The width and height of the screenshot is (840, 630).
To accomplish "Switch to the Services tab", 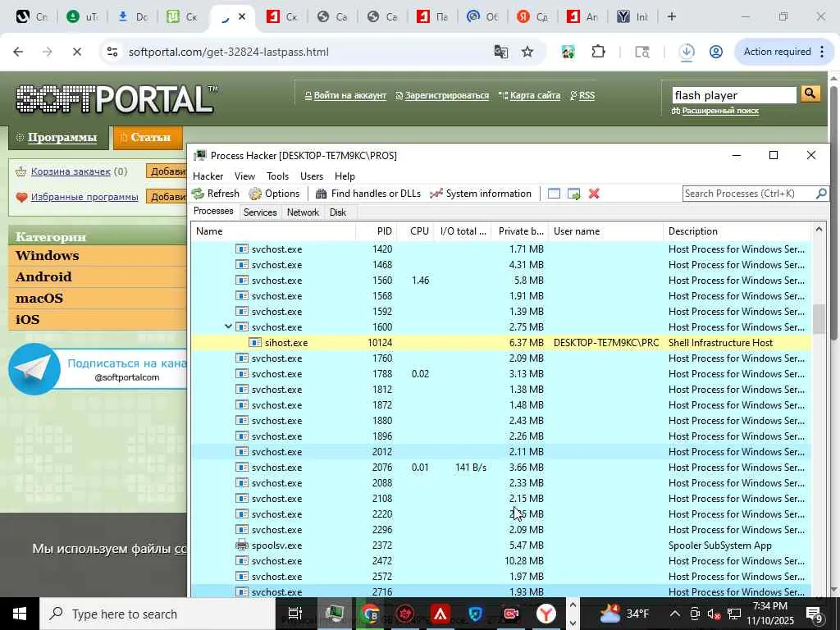I will coord(260,212).
